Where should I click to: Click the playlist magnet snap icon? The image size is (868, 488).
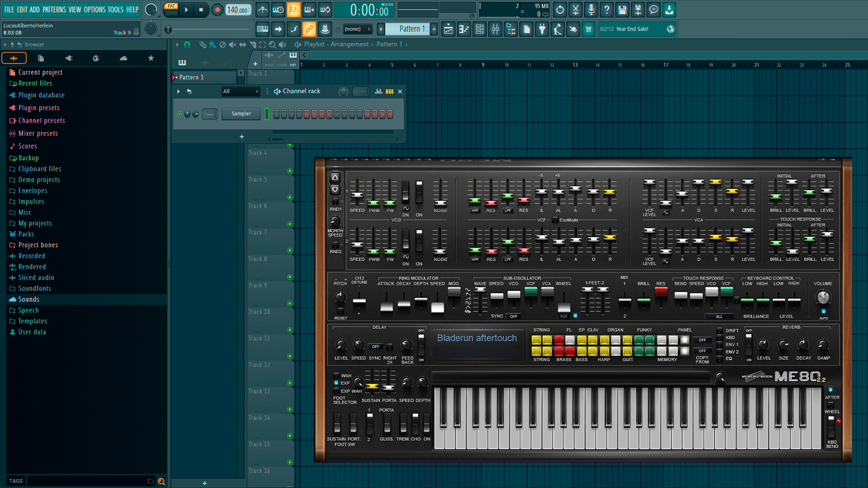click(187, 44)
